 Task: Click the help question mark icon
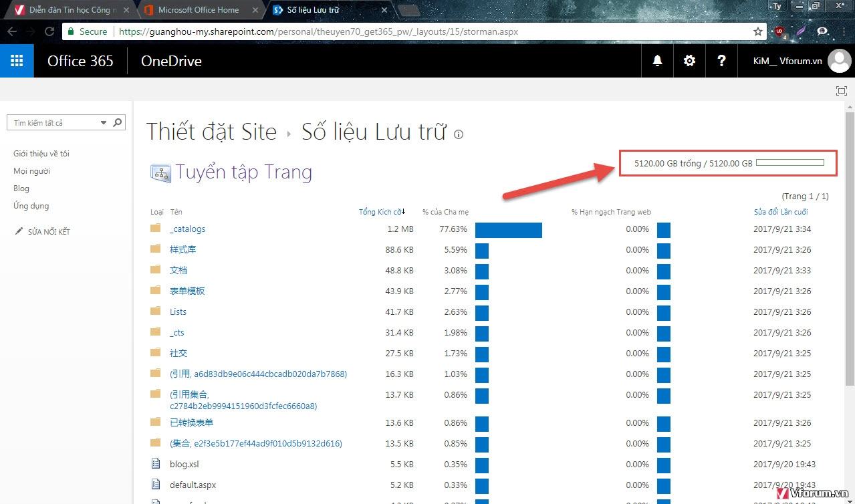[x=721, y=61]
